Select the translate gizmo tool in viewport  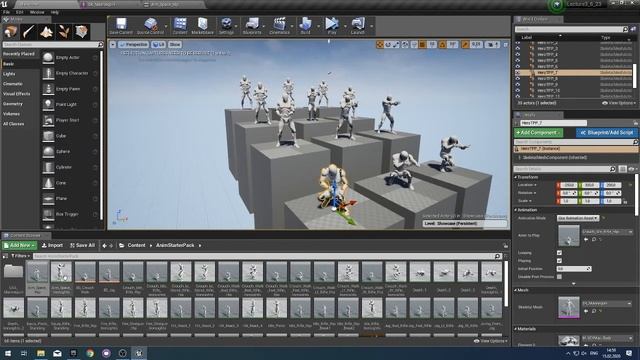point(380,44)
